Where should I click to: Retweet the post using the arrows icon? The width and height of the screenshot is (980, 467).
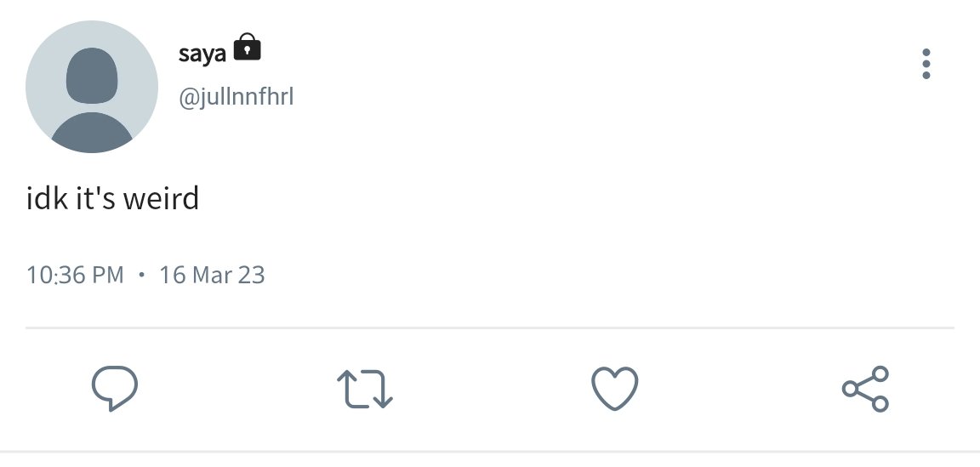point(365,389)
